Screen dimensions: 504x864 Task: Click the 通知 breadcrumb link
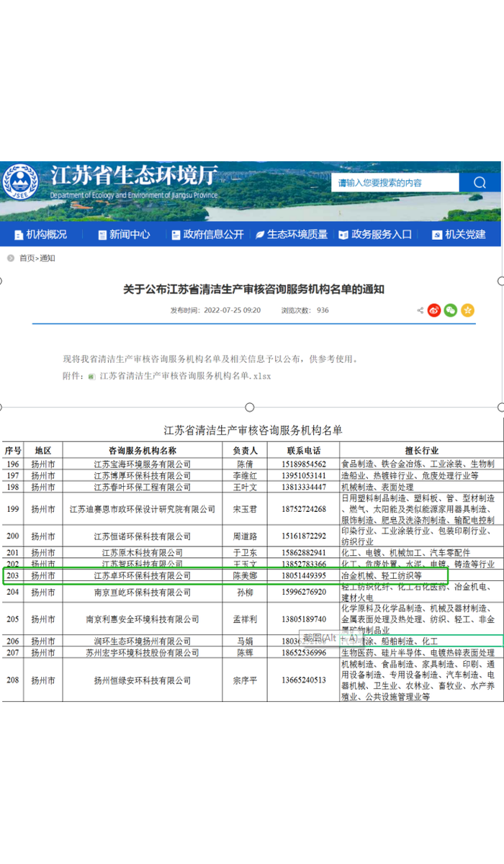[48, 258]
